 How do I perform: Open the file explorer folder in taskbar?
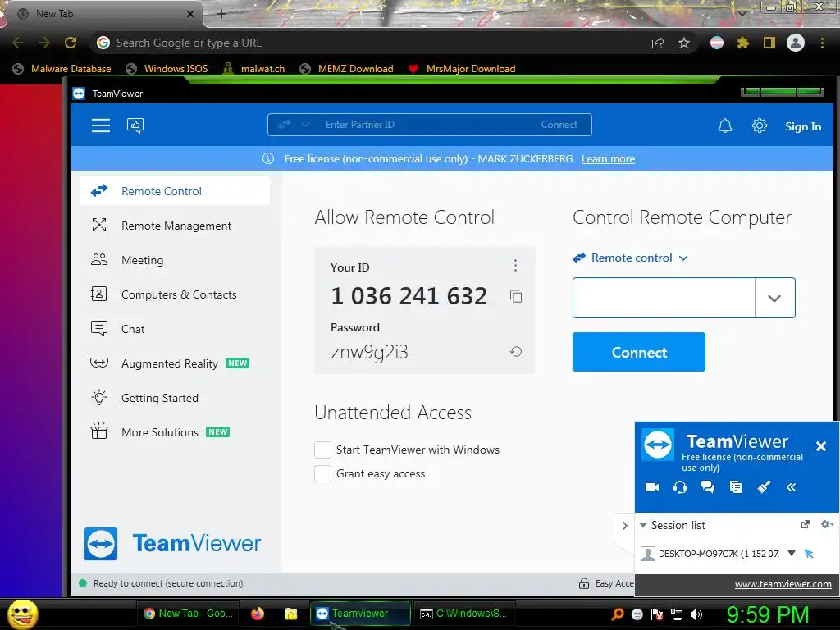pos(291,614)
